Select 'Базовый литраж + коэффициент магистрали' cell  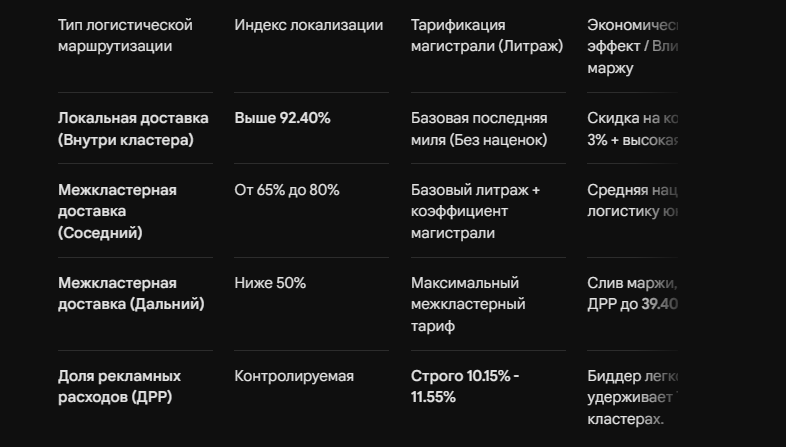tap(475, 211)
